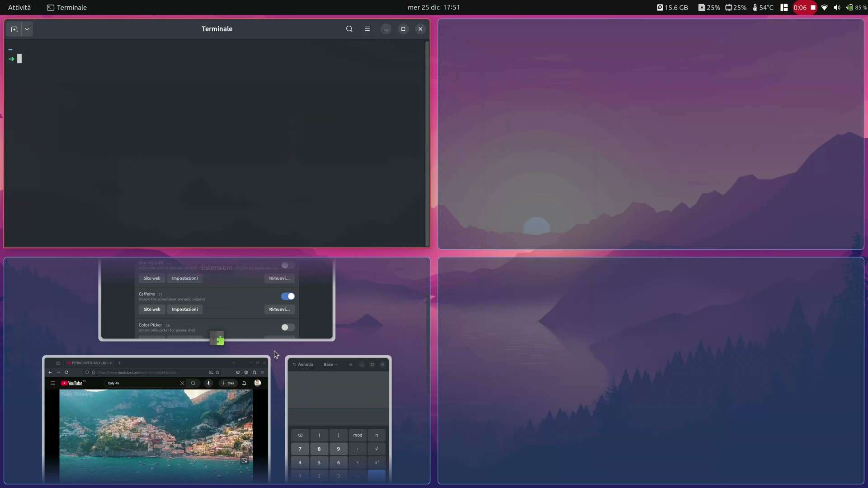Open the Wi-Fi status icon
This screenshot has height=488, width=868.
click(x=824, y=7)
